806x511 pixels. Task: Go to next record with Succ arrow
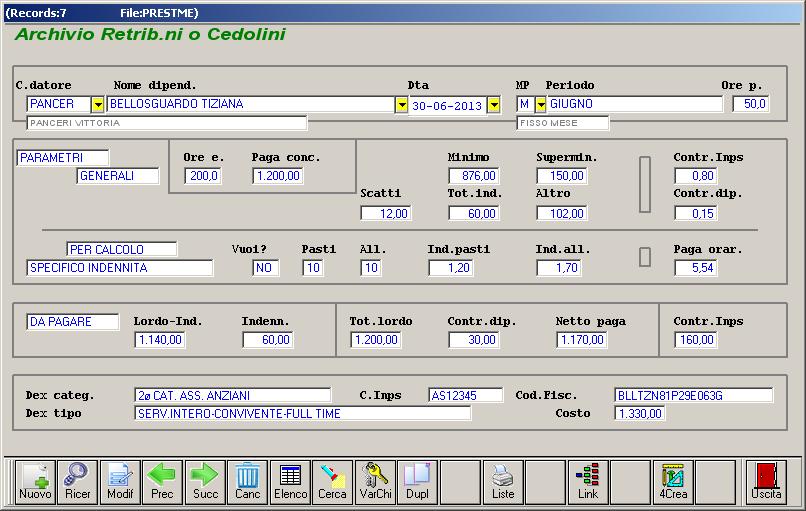click(x=205, y=482)
